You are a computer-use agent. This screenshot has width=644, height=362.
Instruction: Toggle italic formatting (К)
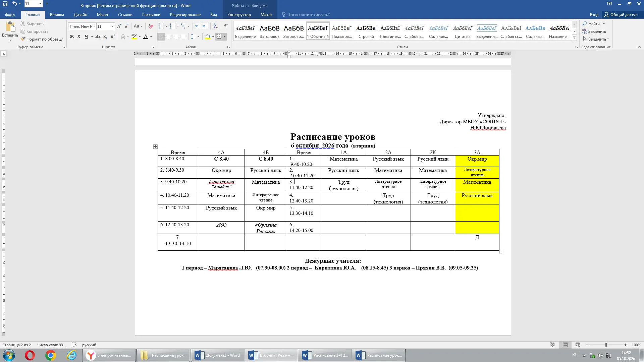click(79, 37)
